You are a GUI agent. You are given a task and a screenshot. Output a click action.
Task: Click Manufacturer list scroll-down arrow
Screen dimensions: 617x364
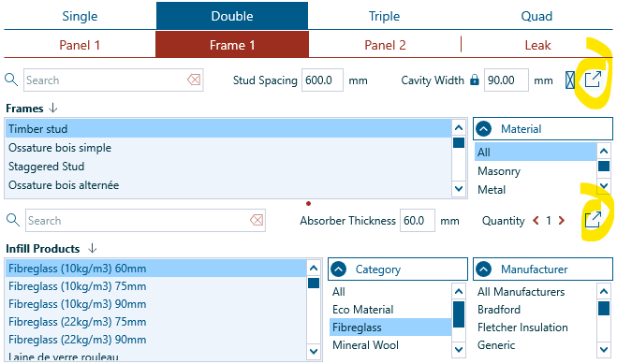(x=604, y=349)
